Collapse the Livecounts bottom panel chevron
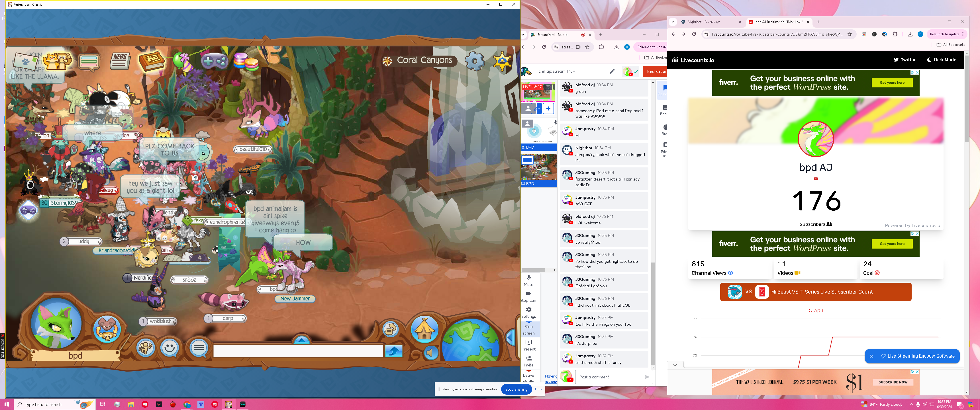This screenshot has height=410, width=980. [x=675, y=365]
